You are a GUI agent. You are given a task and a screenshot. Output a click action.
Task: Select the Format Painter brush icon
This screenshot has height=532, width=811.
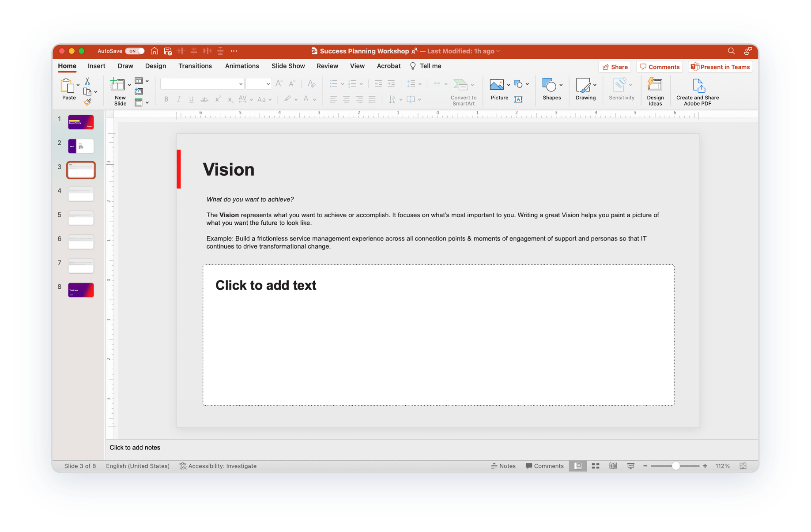[x=87, y=102]
